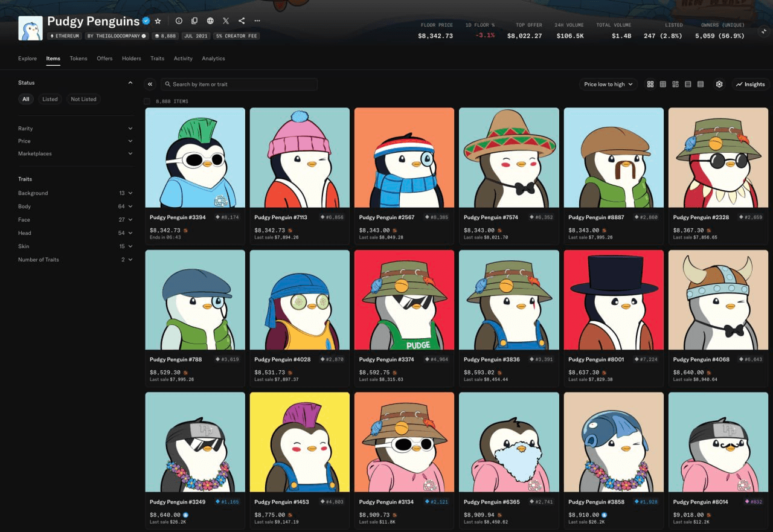
Task: Expand the Marketplaces filter
Action: tap(75, 153)
